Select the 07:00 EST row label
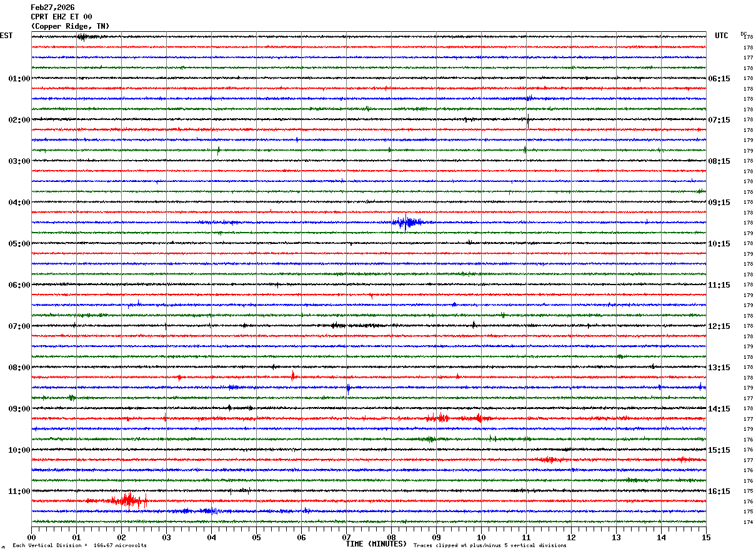Screen dimensions: 756x554 [x=19, y=326]
